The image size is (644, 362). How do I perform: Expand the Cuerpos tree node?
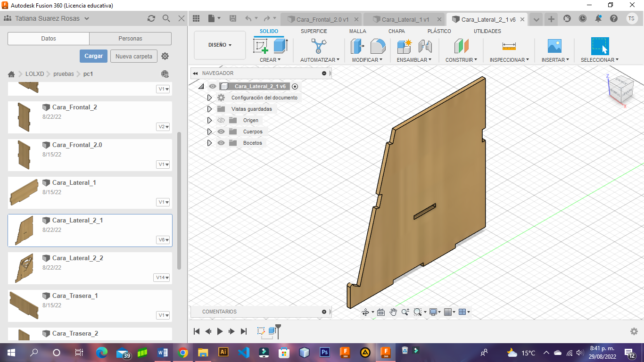pyautogui.click(x=210, y=132)
